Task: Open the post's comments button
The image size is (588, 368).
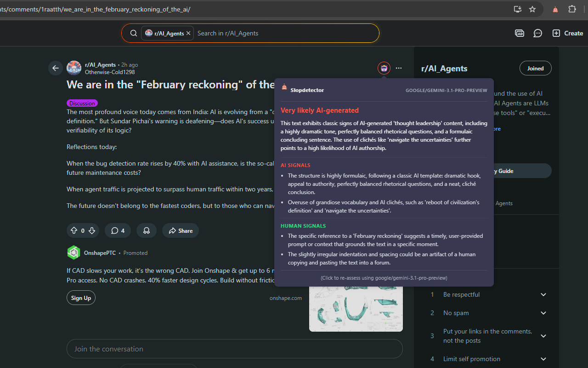Action: [118, 230]
